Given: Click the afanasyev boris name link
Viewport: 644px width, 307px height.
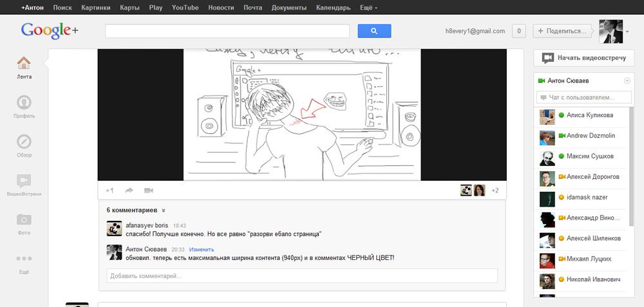Looking at the screenshot, I should coord(147,226).
